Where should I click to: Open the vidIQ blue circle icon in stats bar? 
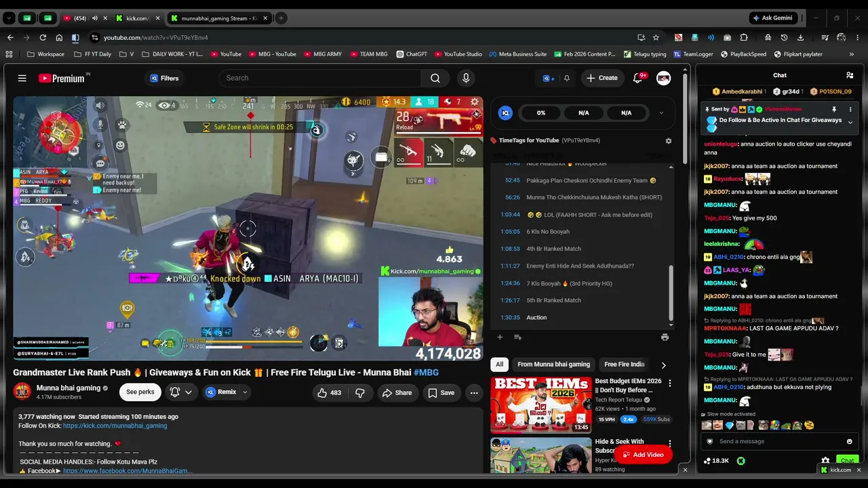point(505,113)
